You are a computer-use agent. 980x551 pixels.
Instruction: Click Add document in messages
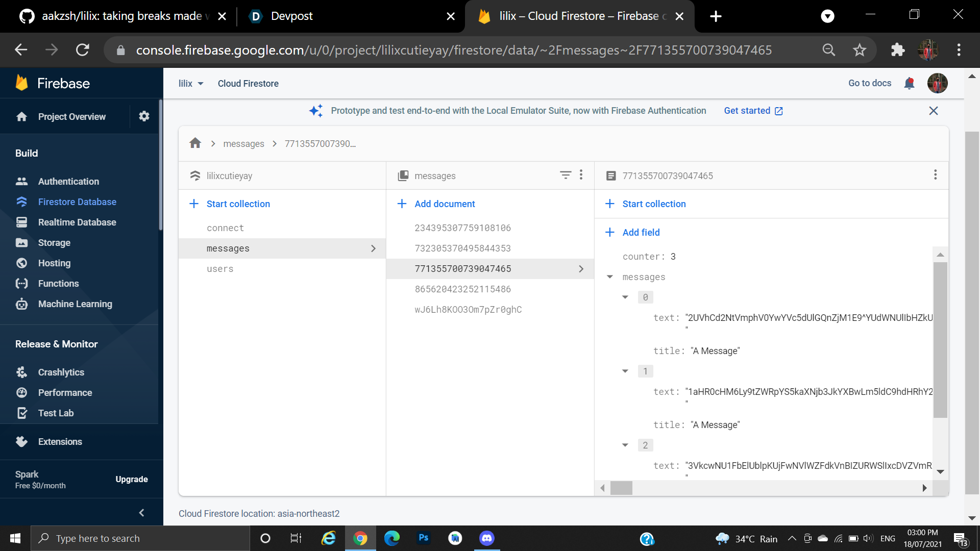coord(444,204)
